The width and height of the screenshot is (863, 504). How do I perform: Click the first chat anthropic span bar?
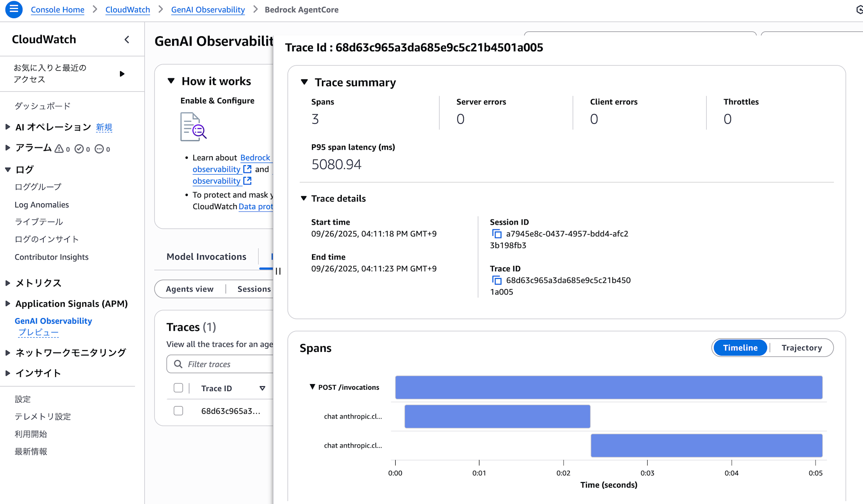pyautogui.click(x=497, y=416)
